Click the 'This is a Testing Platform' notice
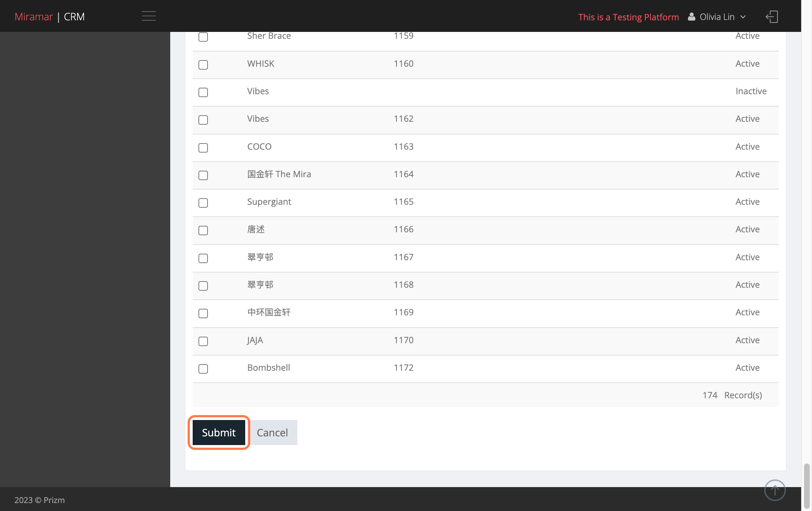The height and width of the screenshot is (511, 812). pos(628,17)
